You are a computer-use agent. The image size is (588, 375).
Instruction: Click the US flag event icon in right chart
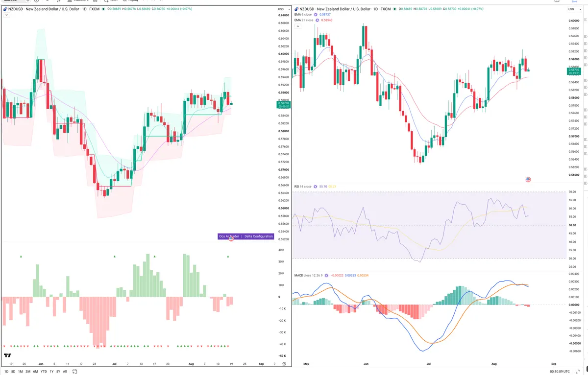(528, 180)
